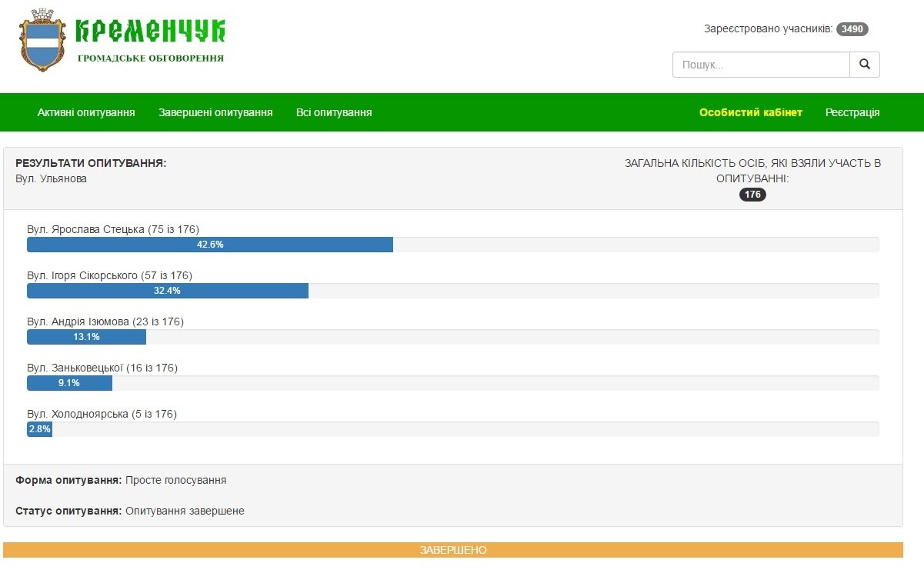Click the Результати опитування heading
The image size is (924, 573).
pyautogui.click(x=91, y=163)
